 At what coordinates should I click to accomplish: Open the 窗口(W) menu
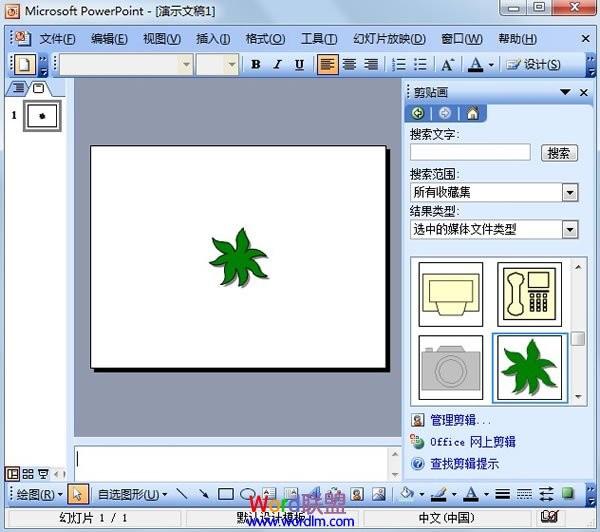pos(461,39)
